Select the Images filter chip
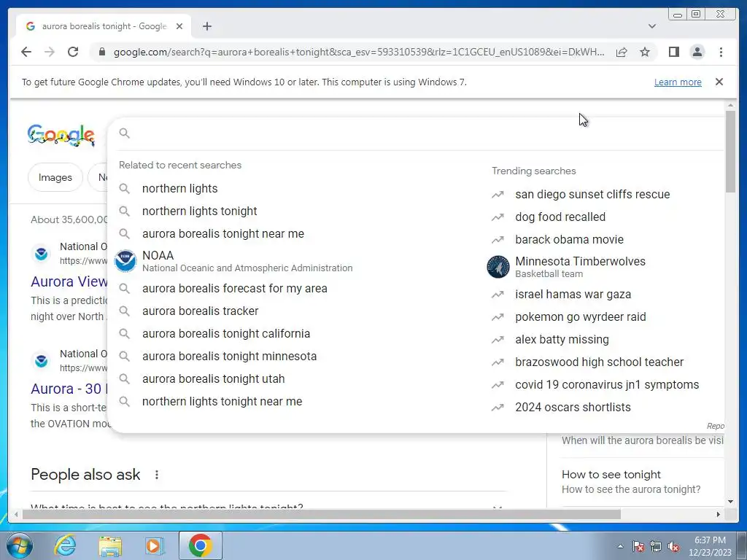 [x=55, y=177]
